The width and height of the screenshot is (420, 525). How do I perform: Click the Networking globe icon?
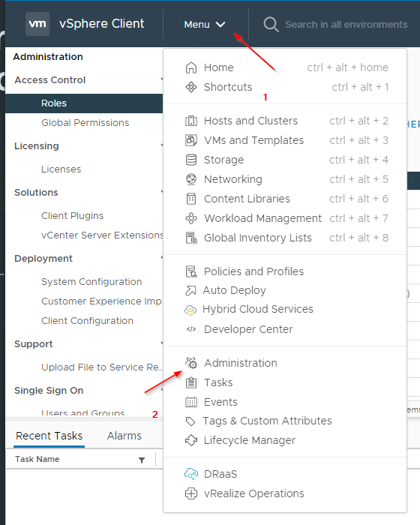pos(191,179)
